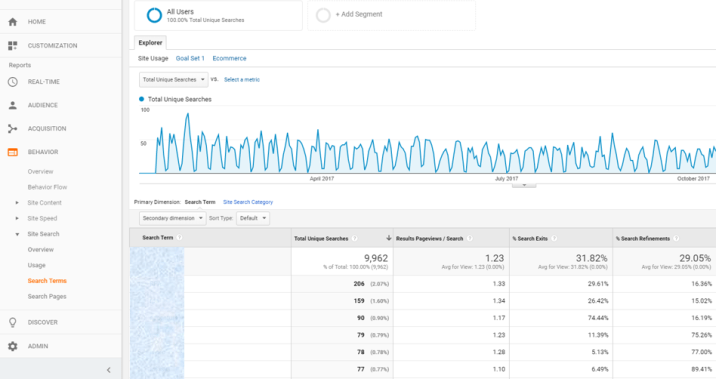Click the Audience person icon
The image size is (719, 379).
(x=13, y=105)
